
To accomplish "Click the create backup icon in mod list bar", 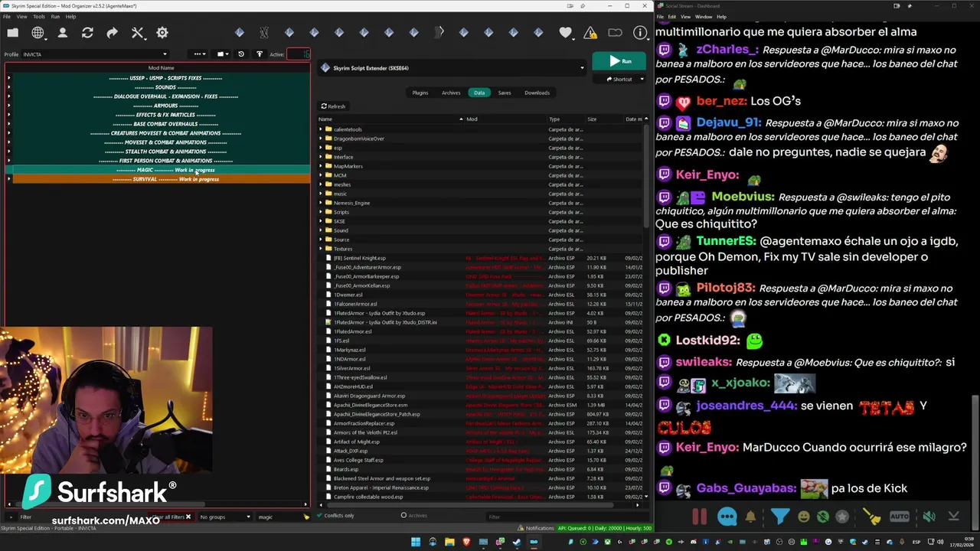I will coord(259,54).
